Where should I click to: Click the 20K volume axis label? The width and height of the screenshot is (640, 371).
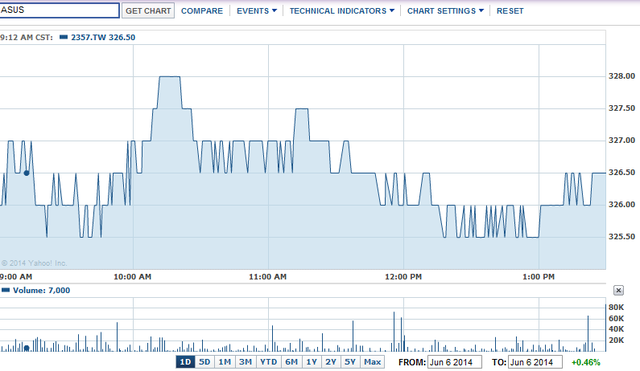point(616,340)
